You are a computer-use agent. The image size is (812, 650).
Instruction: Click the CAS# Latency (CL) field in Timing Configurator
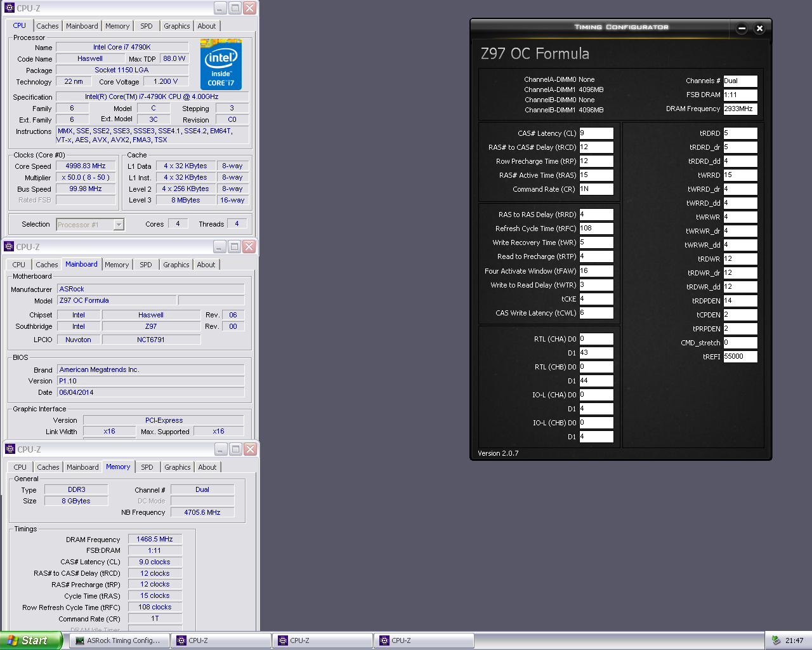pos(596,133)
